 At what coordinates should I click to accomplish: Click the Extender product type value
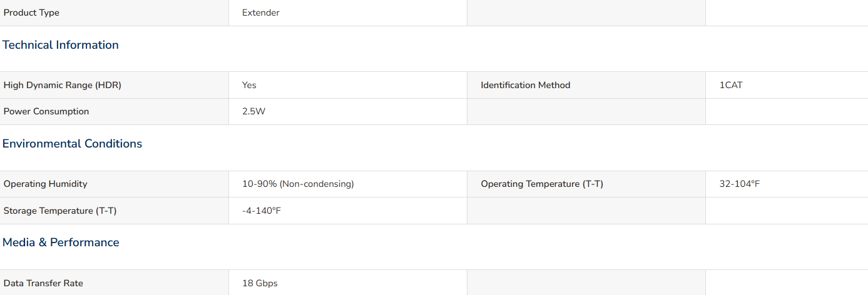click(x=261, y=12)
